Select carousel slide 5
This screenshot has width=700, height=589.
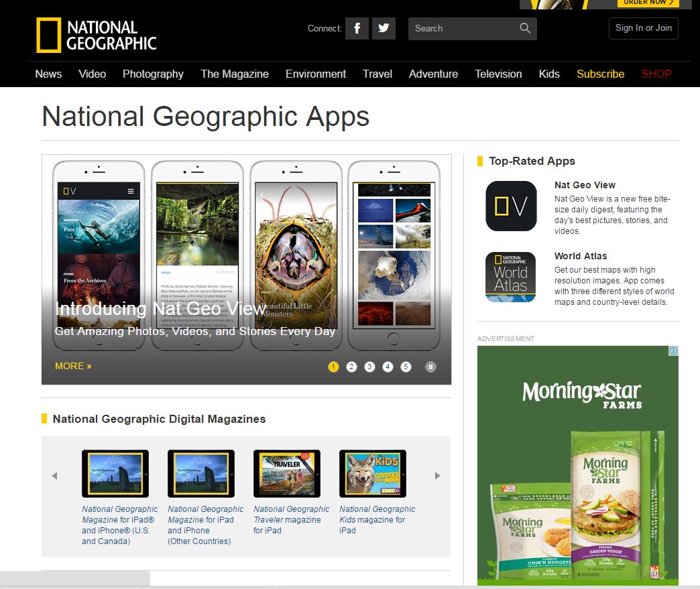pos(406,367)
